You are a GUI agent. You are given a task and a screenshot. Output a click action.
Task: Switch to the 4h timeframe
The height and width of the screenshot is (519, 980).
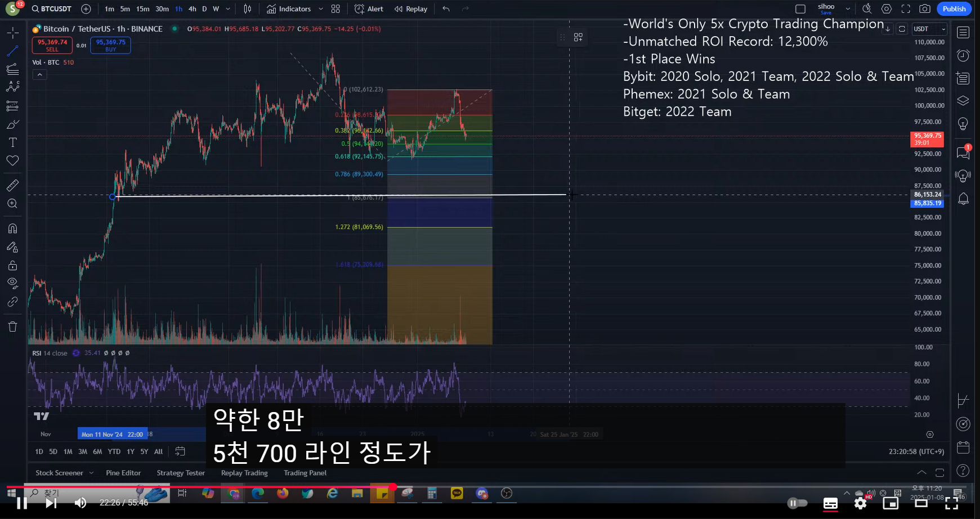pos(193,9)
